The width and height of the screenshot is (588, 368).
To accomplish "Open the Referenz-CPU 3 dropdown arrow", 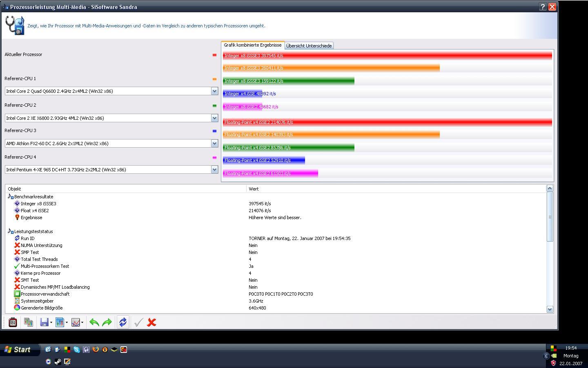I will 214,144.
